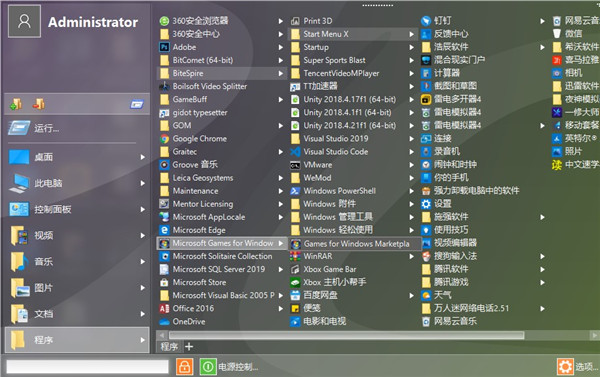This screenshot has height=377, width=600.
Task: Click the 电源控制... button label
Action: 238,367
